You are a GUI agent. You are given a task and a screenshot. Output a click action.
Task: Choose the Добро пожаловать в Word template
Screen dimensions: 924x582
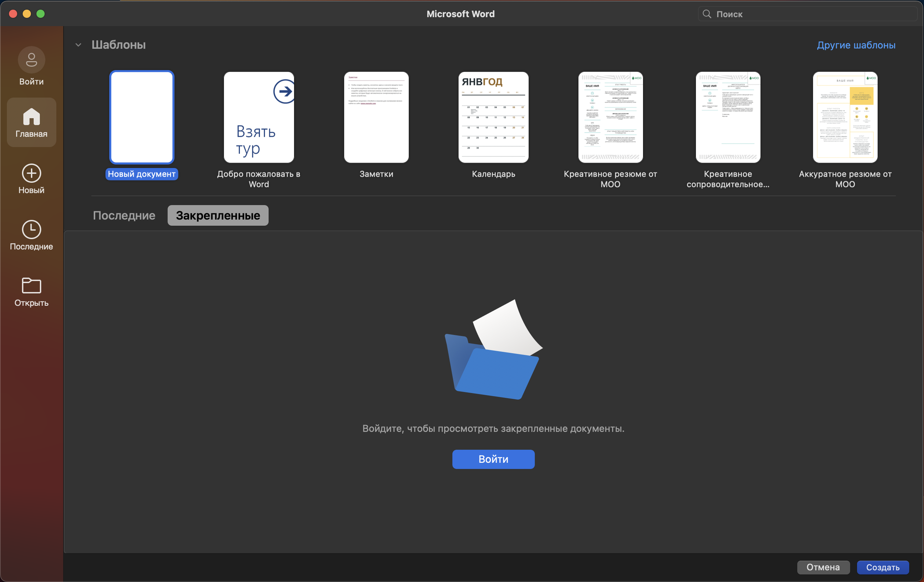point(259,117)
